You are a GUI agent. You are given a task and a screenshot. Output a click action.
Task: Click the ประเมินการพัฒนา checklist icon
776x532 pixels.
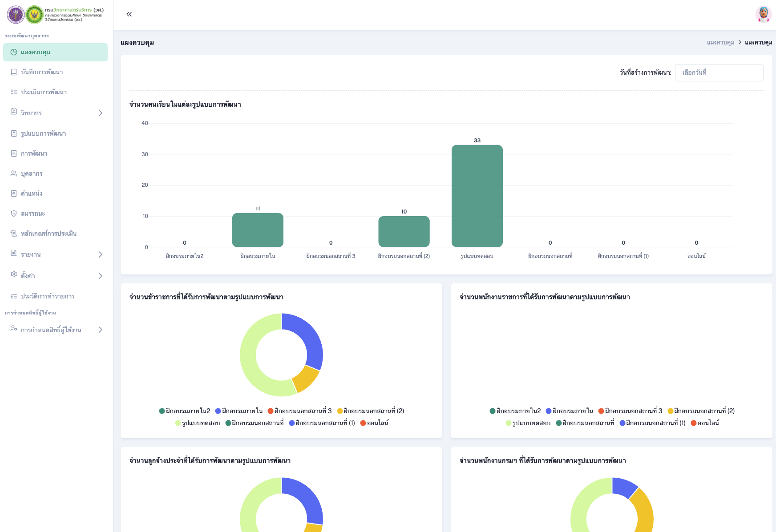14,92
